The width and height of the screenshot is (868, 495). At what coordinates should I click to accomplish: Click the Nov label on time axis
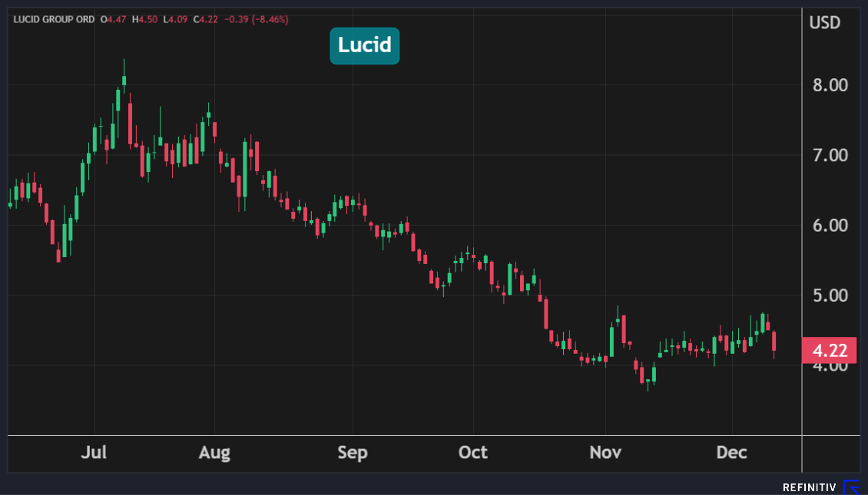tap(605, 453)
